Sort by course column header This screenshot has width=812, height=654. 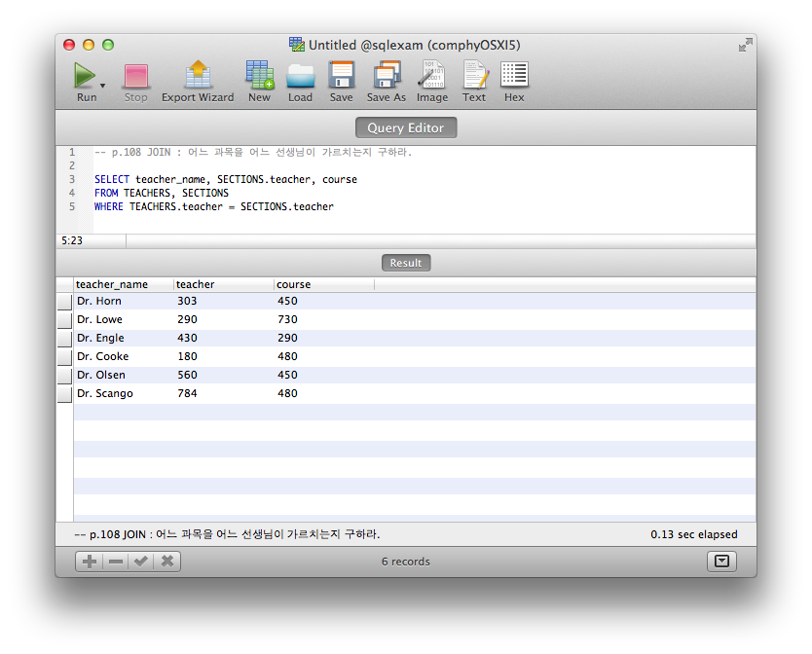pyautogui.click(x=324, y=284)
